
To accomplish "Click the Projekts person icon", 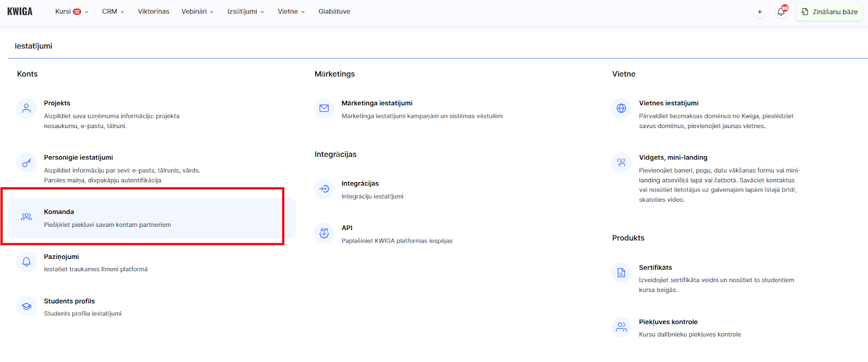I will [x=26, y=109].
